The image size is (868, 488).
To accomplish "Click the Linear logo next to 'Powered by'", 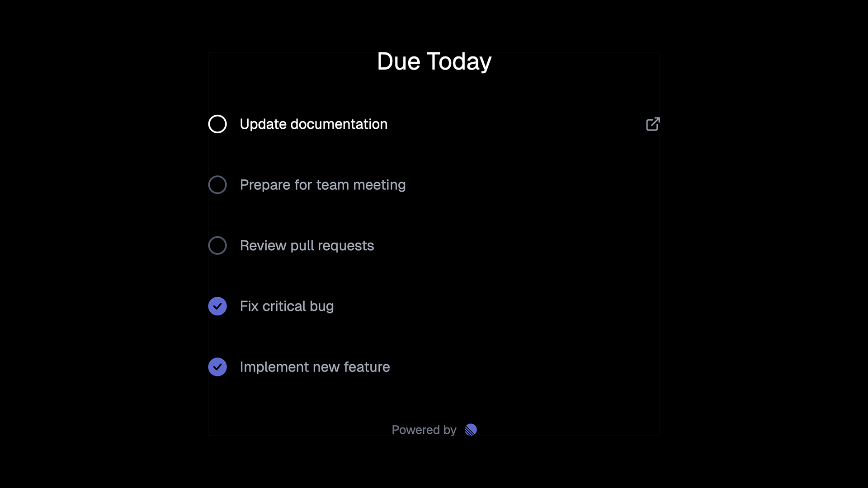I will pyautogui.click(x=470, y=430).
